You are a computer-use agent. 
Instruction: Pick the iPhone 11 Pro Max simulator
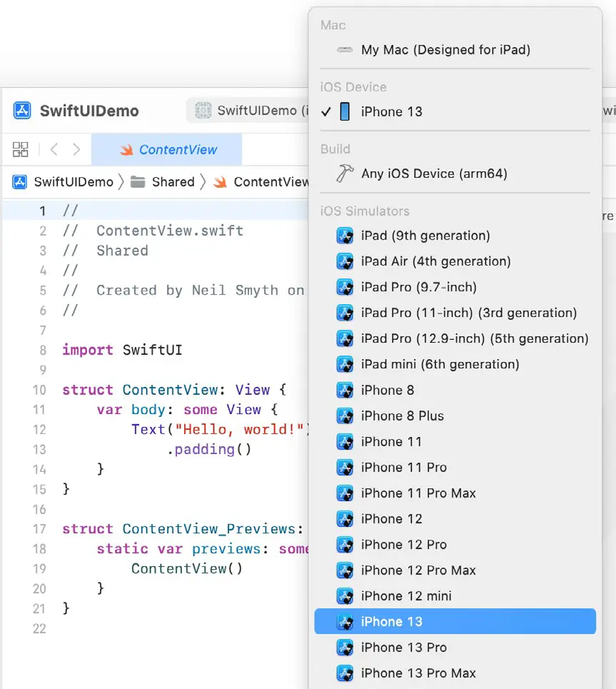click(455, 493)
